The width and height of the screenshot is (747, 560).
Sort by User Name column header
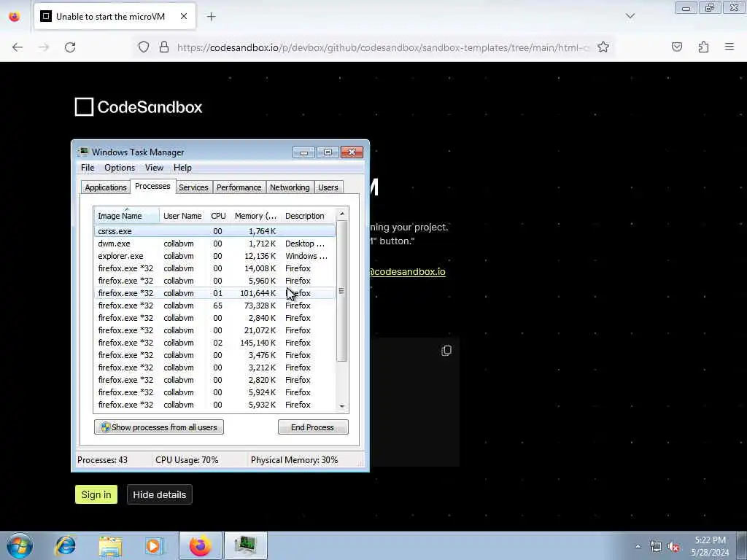(182, 216)
